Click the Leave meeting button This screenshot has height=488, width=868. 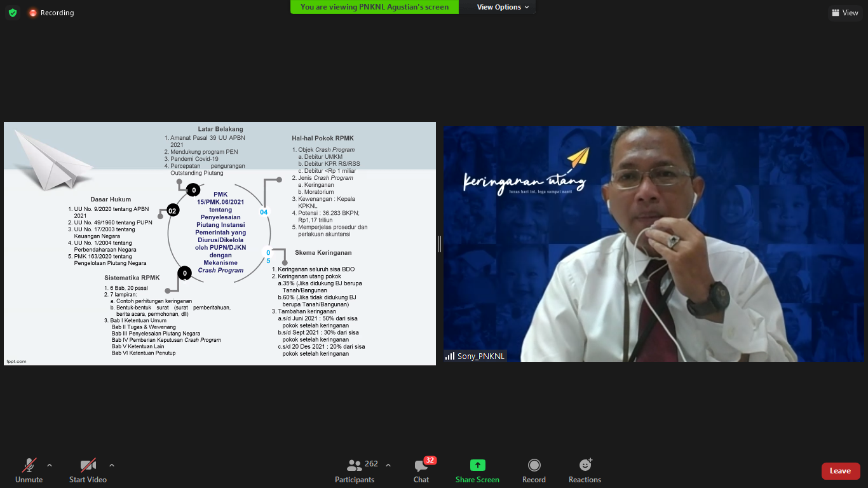(840, 471)
